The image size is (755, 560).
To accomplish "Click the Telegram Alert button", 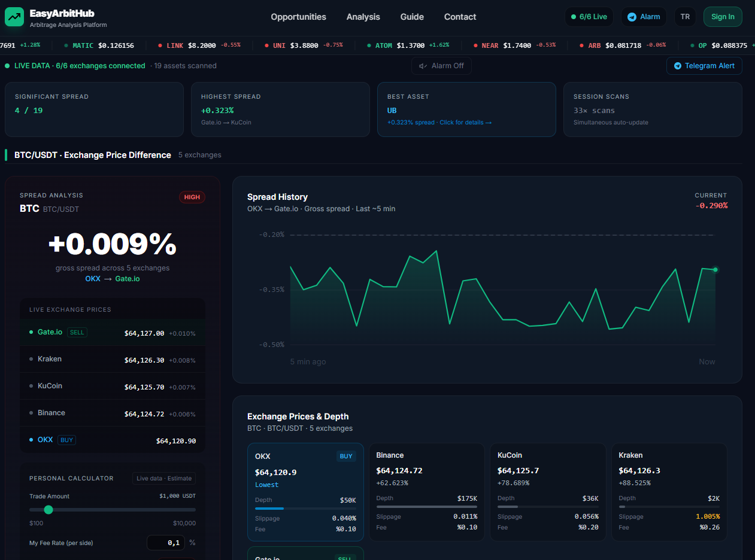I will tap(704, 66).
